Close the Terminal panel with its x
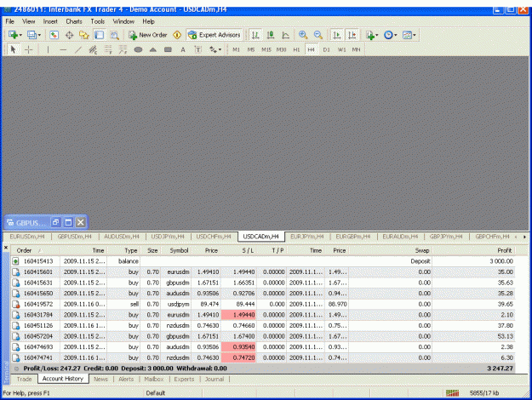The height and width of the screenshot is (400, 532). (x=6, y=248)
